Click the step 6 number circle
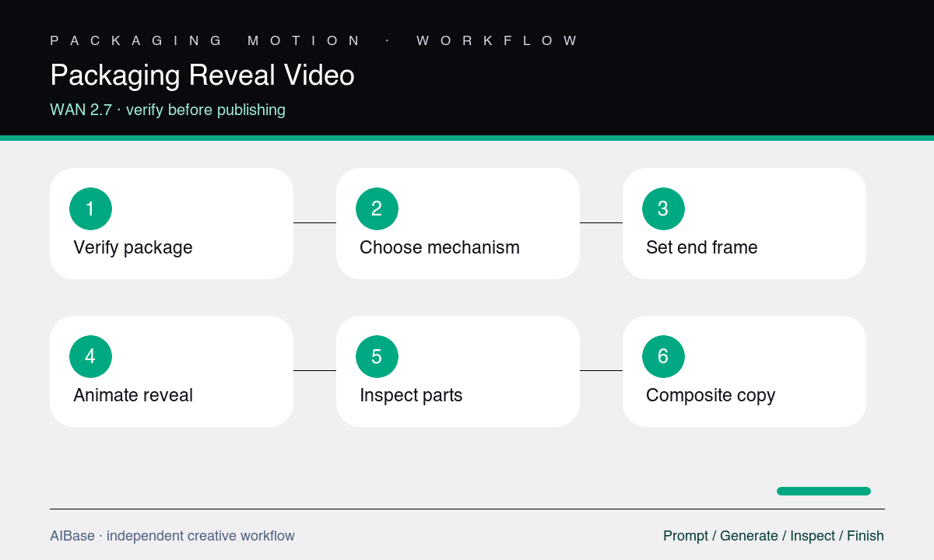The image size is (934, 560). pyautogui.click(x=663, y=356)
